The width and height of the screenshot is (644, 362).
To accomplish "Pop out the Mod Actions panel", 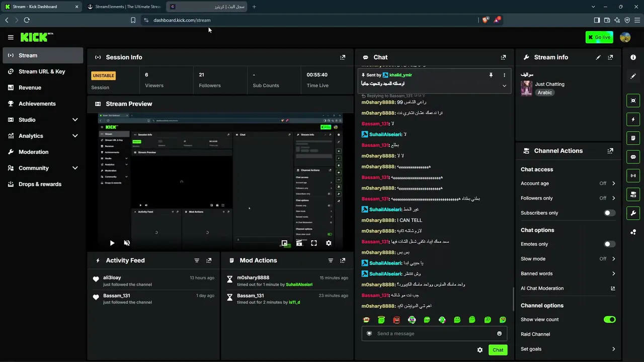I will point(343,260).
